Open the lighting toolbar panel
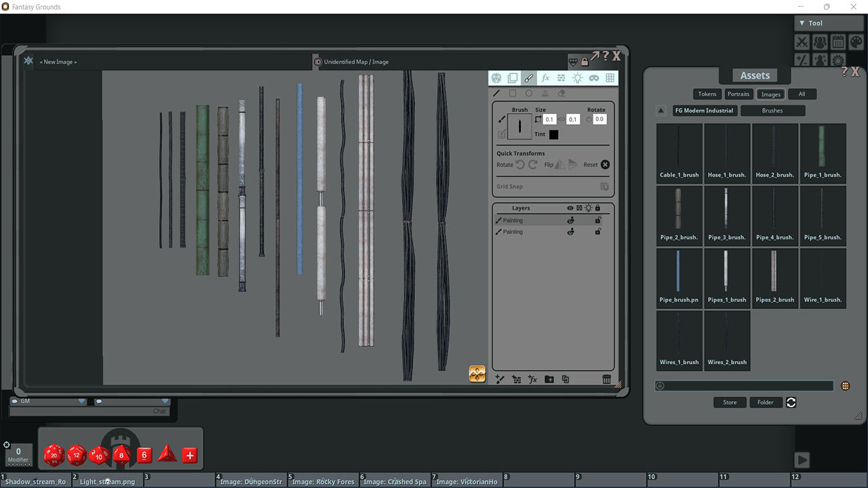Image resolution: width=868 pixels, height=488 pixels. pos(578,77)
